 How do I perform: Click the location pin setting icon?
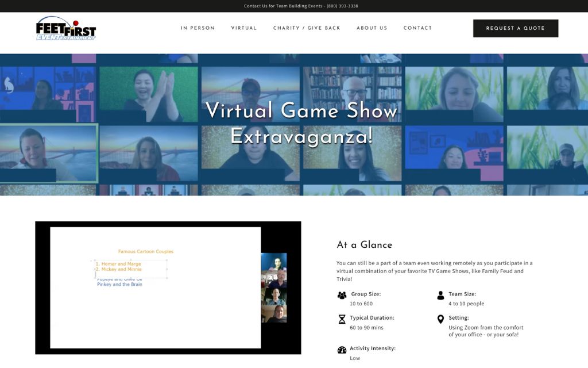coord(440,319)
